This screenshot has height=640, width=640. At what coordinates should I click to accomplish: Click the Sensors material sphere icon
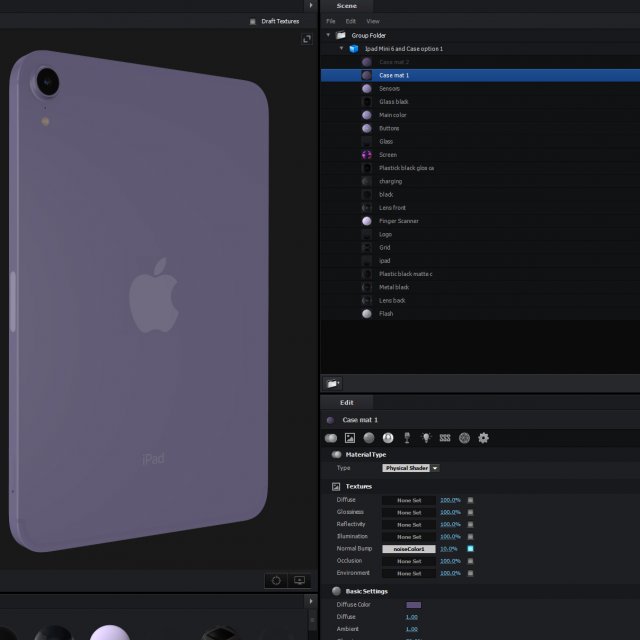click(367, 89)
